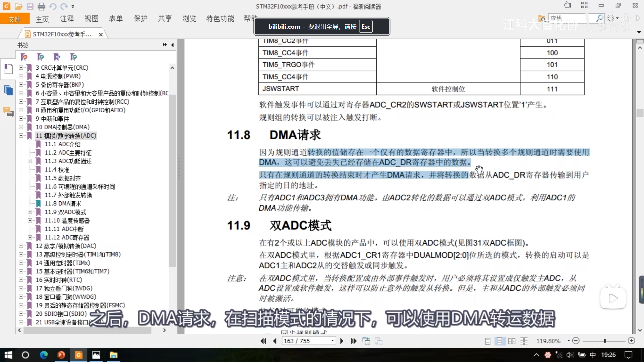This screenshot has height=362, width=644.
Task: Collapse the 11 模拟/数字转换(ADC) bookmark
Action: 21,136
